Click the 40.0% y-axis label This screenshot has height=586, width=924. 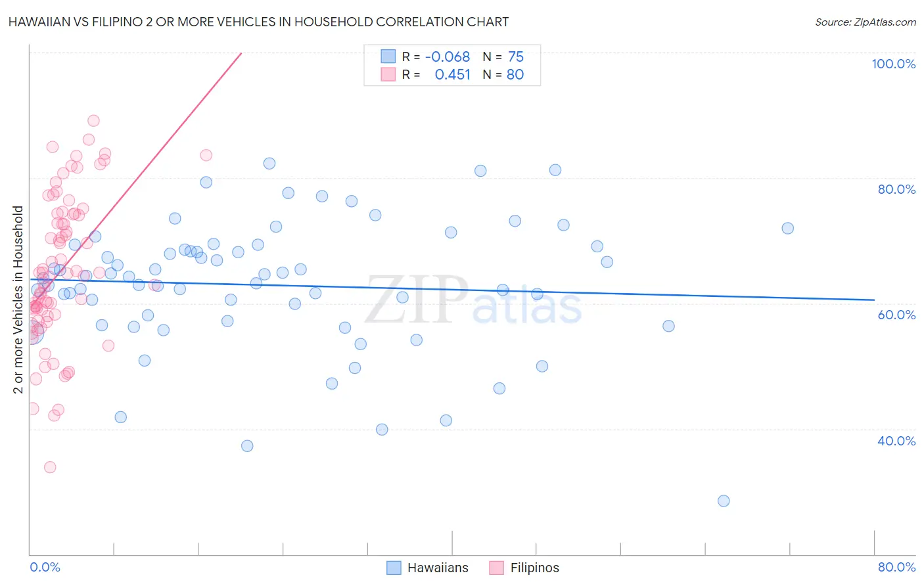(x=896, y=441)
